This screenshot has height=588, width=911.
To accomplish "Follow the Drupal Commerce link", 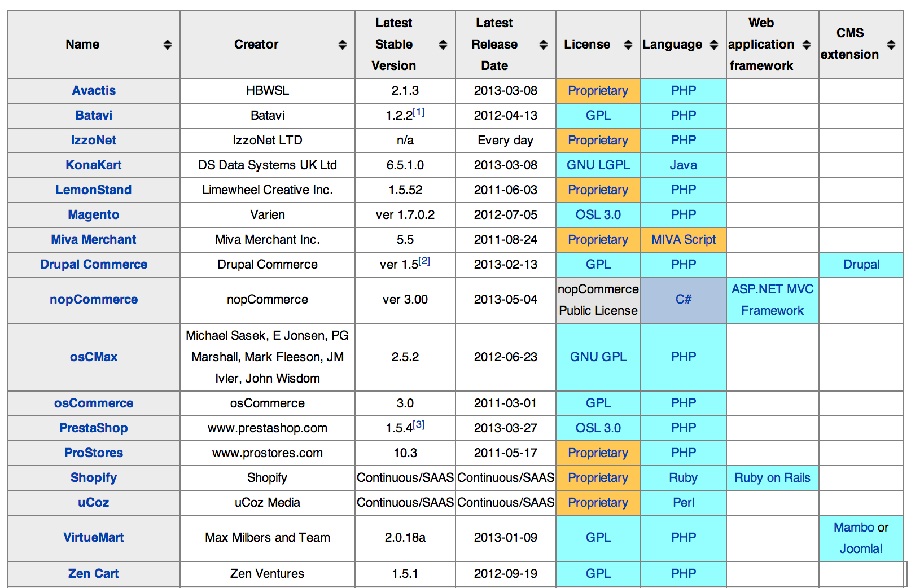I will (x=93, y=264).
